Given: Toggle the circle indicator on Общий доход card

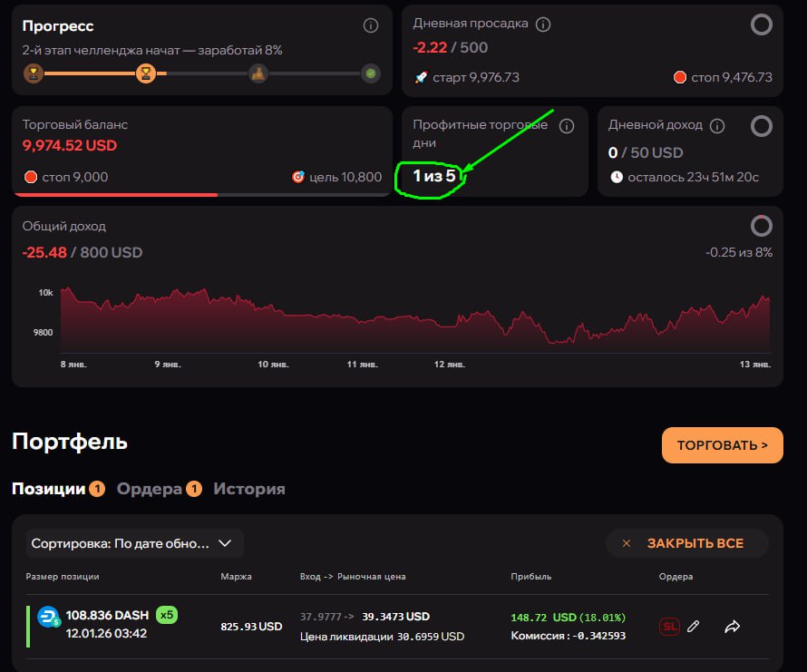Looking at the screenshot, I should (x=762, y=225).
